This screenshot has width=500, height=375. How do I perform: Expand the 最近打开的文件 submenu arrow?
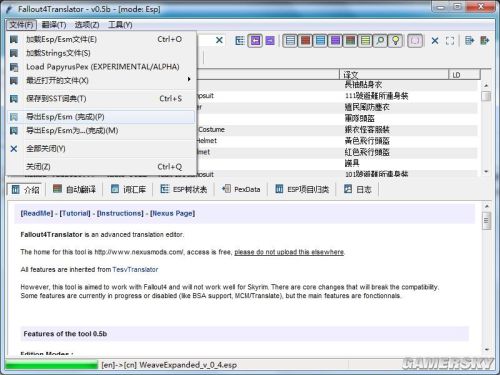coord(189,79)
